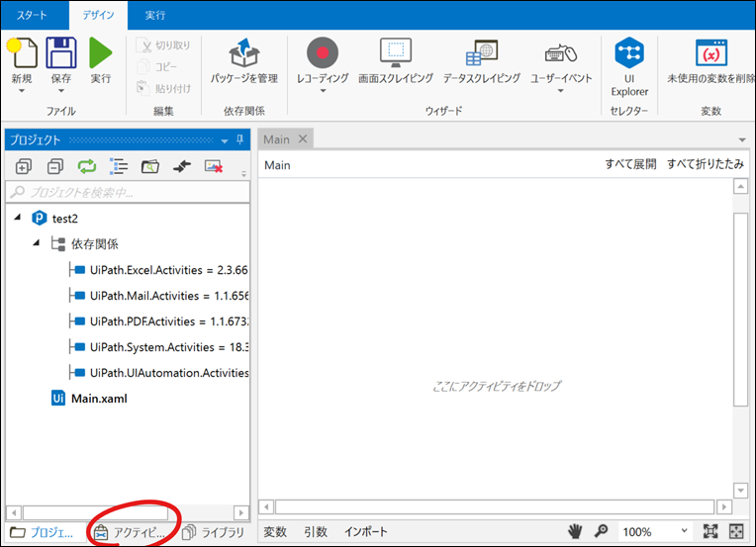Open document tab list dropdown arrow
Image resolution: width=756 pixels, height=547 pixels.
pos(742,140)
